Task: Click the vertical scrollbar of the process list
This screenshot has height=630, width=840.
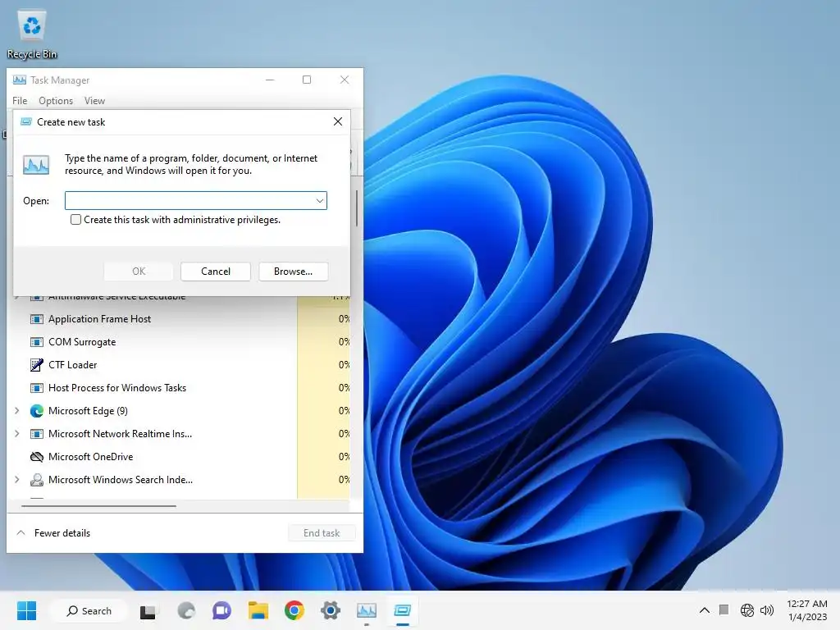Action: tap(356, 208)
